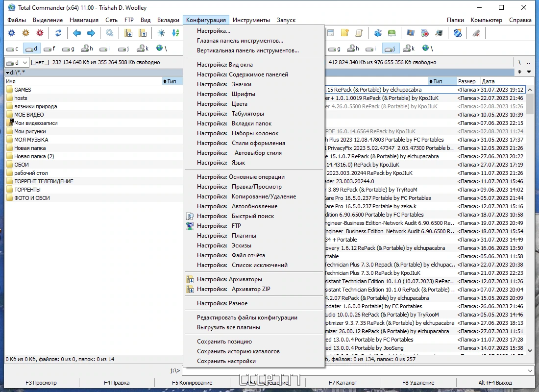
Task: Click the blue asterisk toolbar icon
Action: pos(161,33)
